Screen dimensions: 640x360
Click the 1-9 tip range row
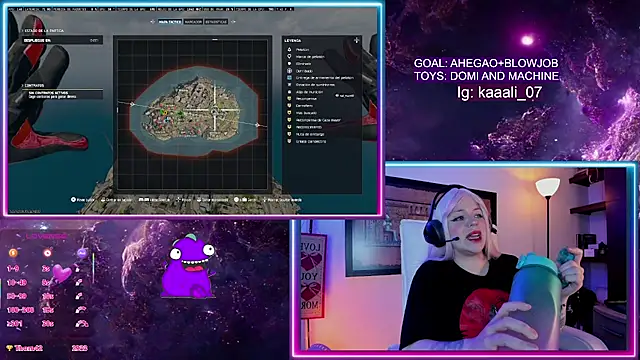click(46, 269)
